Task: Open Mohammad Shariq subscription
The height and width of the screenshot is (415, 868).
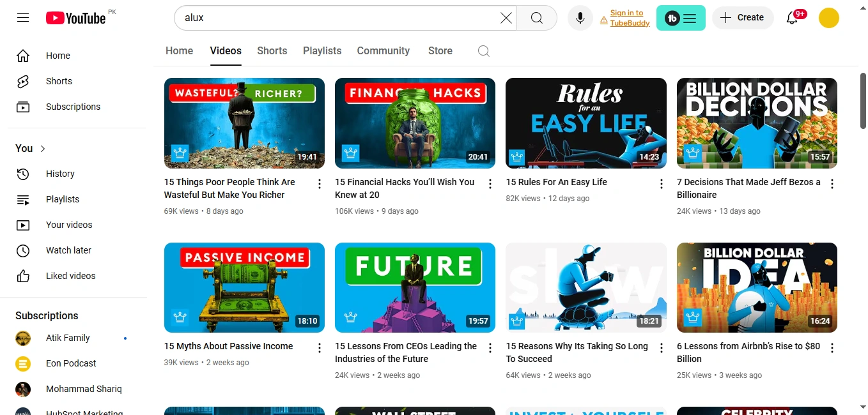Action: (x=77, y=389)
